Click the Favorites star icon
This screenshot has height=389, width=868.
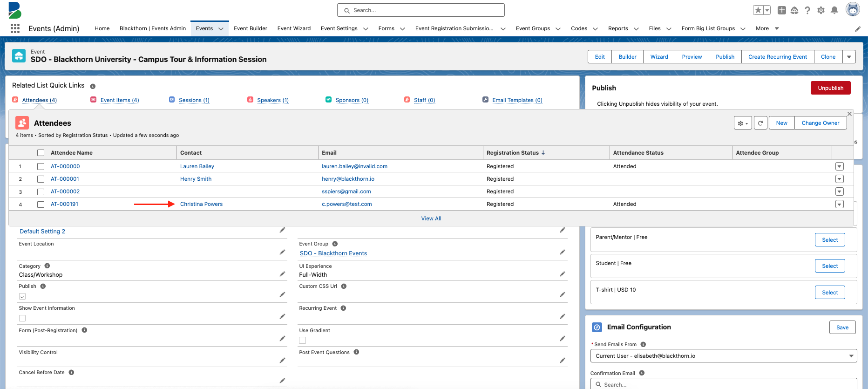point(758,10)
